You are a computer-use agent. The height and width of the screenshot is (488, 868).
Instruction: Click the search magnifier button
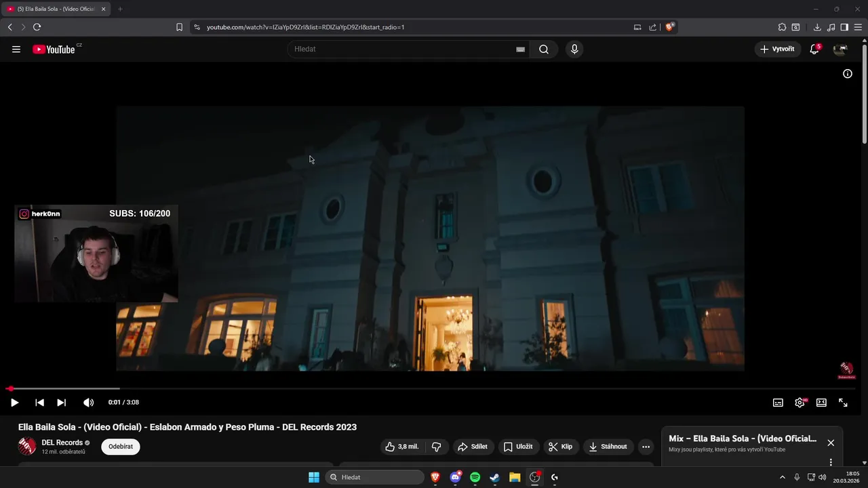coord(544,49)
